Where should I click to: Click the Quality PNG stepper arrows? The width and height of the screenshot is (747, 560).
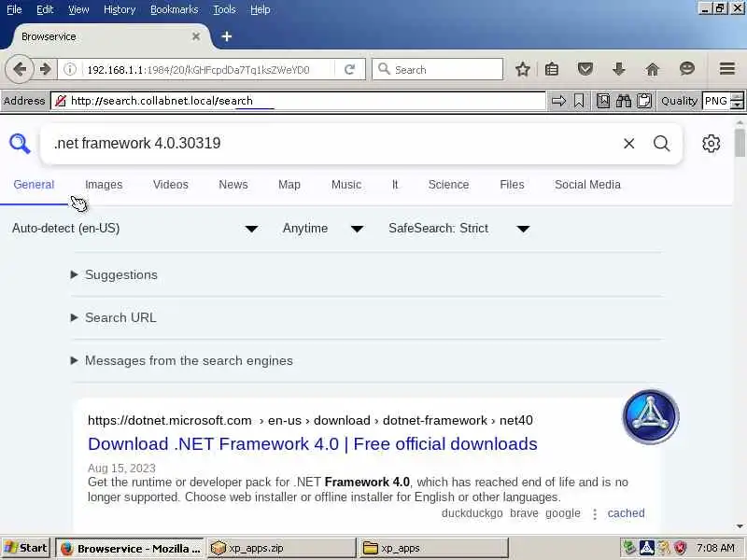737,101
